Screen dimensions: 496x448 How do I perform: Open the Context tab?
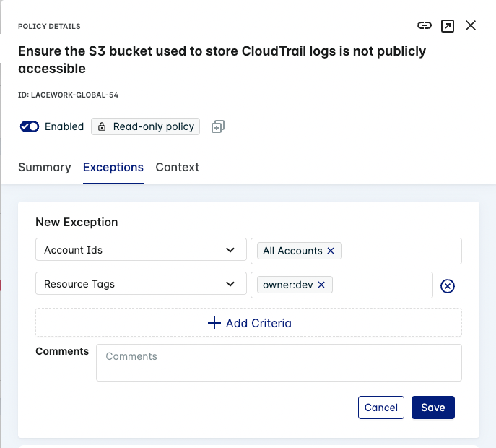pyautogui.click(x=178, y=167)
